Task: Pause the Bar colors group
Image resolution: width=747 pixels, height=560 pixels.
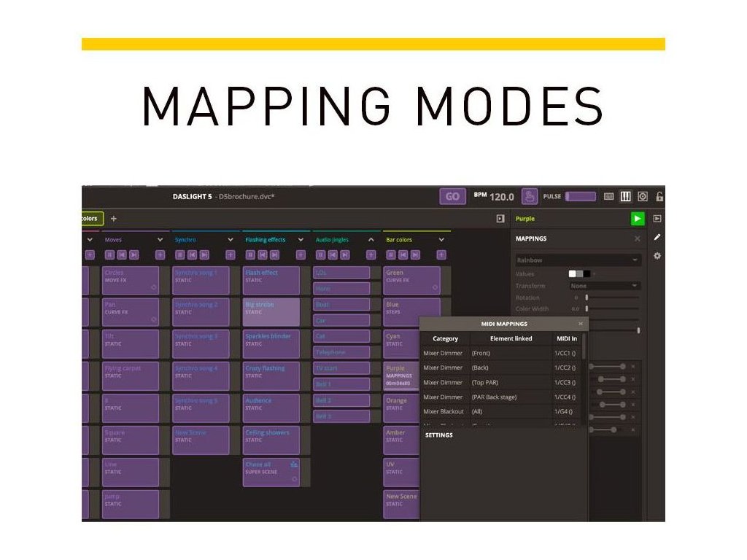Action: 391,254
